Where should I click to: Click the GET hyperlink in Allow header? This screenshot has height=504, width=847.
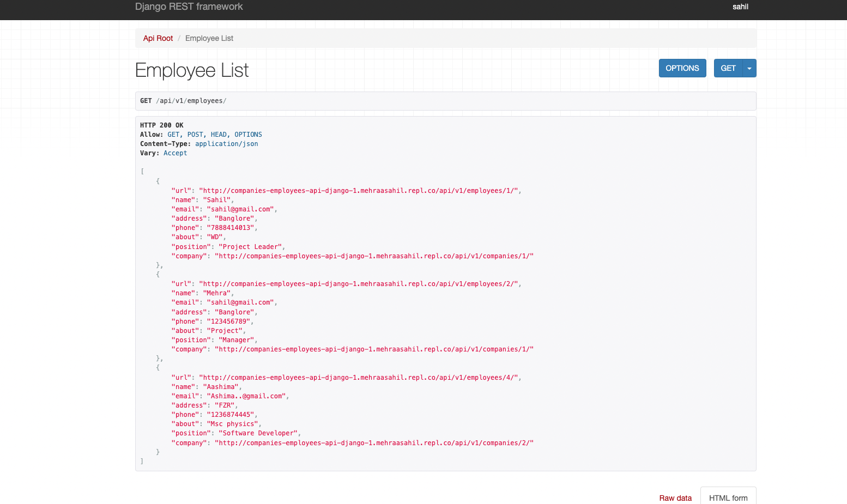[173, 134]
